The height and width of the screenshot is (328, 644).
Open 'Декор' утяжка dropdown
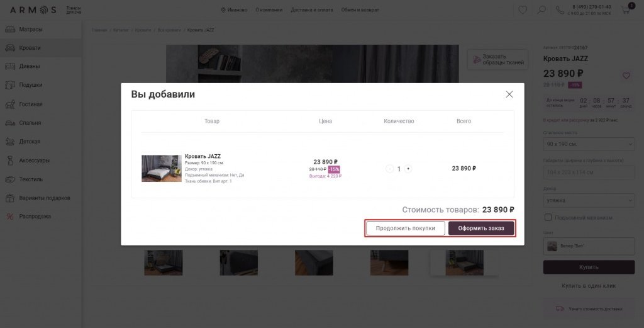(x=589, y=201)
